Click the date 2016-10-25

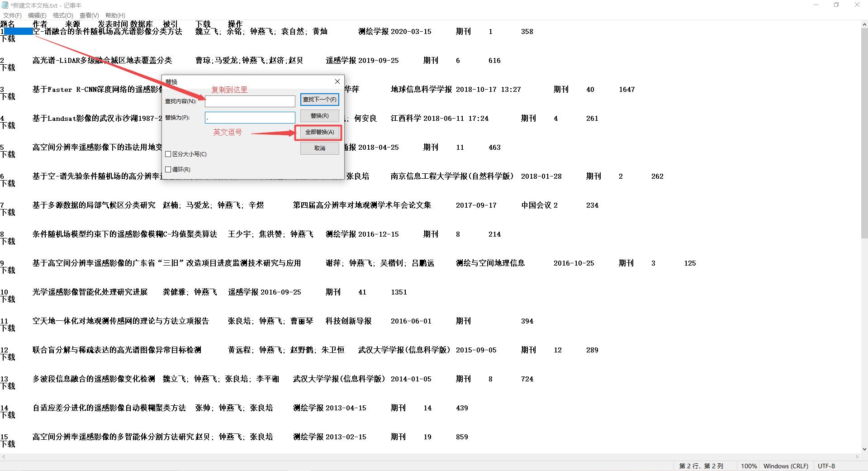(574, 263)
